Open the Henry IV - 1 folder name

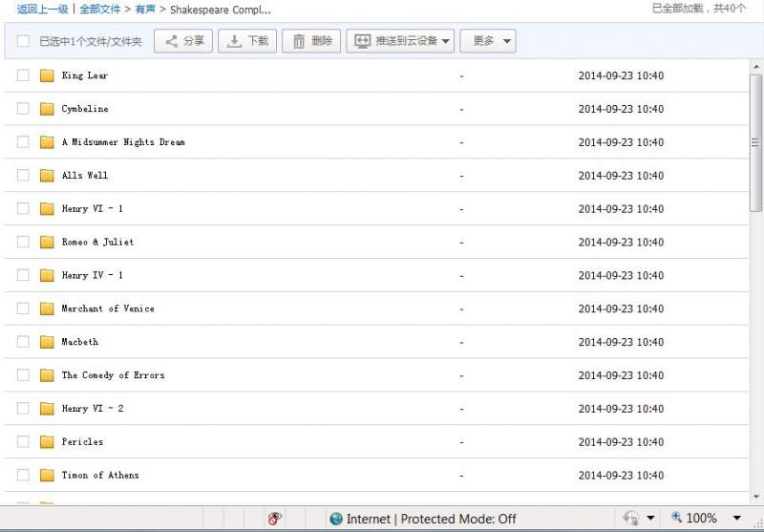(x=92, y=275)
